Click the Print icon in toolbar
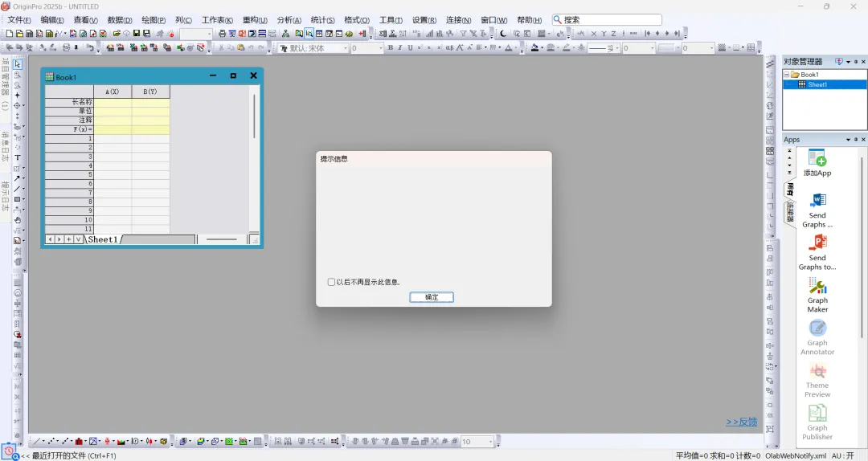This screenshot has height=461, width=868. click(222, 34)
